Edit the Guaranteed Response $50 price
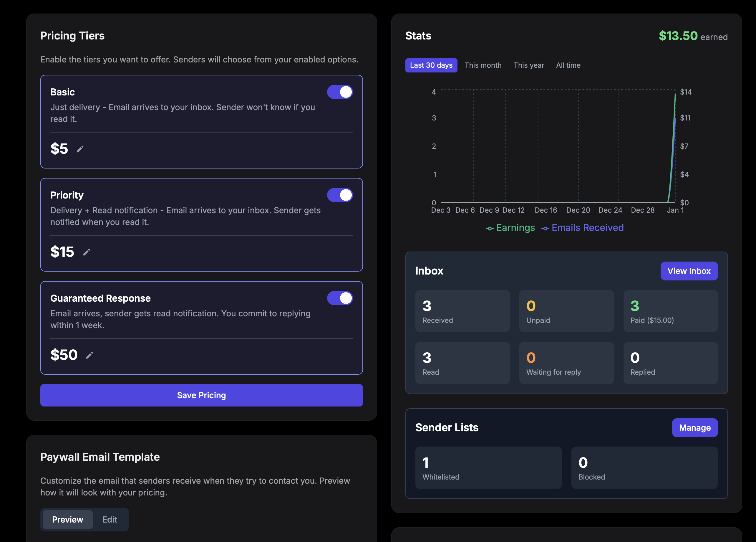This screenshot has width=756, height=542. [89, 355]
